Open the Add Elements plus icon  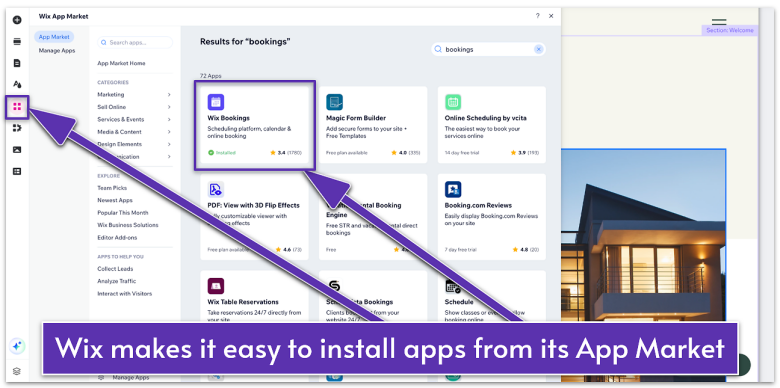[17, 20]
